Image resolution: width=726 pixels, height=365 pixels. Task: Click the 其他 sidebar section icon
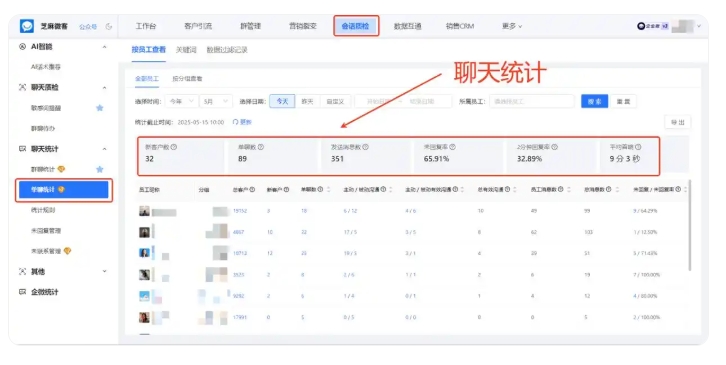[22, 271]
